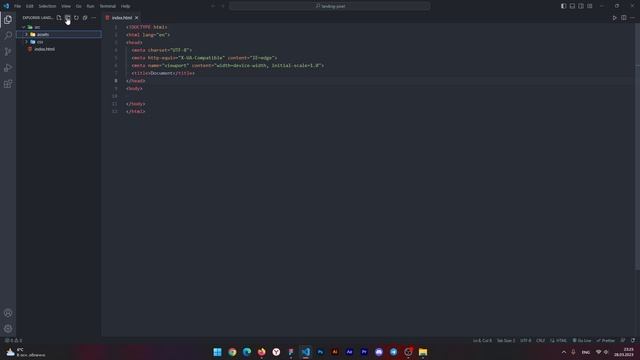
Task: Open the Run and Debug view
Action: [8, 68]
